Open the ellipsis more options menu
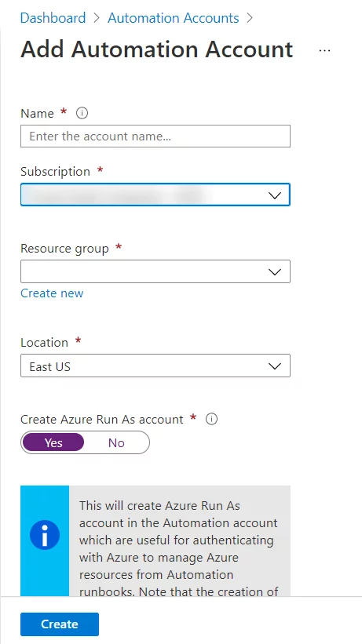The image size is (362, 644). coord(324,50)
